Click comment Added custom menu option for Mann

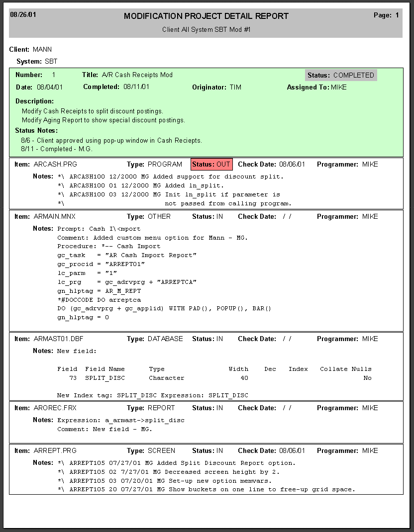(x=152, y=238)
